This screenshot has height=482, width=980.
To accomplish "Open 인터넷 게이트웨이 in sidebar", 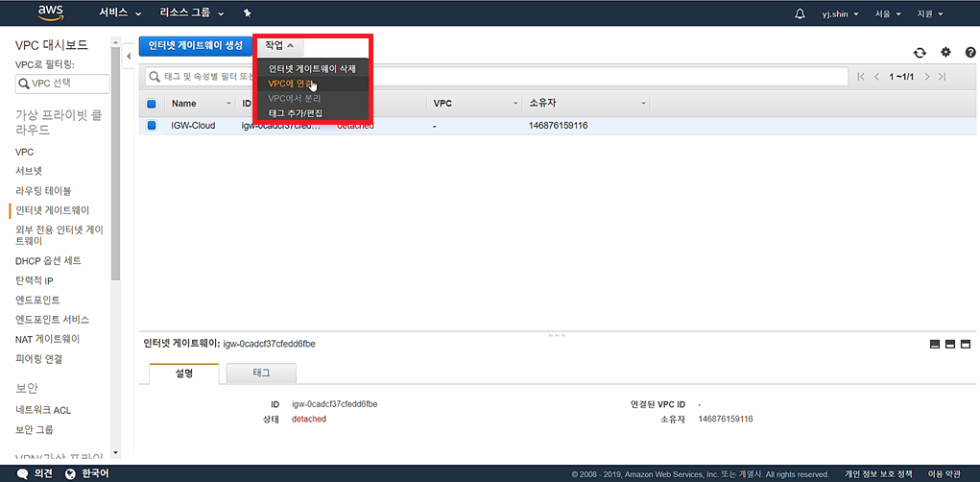I will click(53, 210).
